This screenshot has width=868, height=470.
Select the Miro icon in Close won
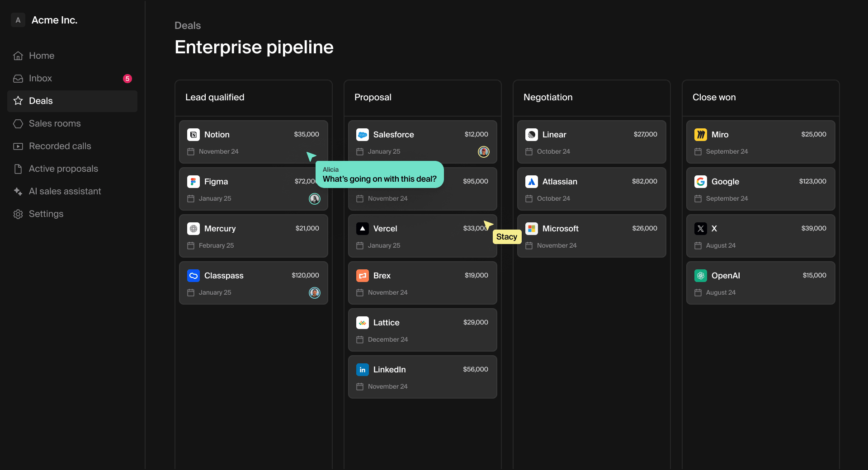pos(701,134)
